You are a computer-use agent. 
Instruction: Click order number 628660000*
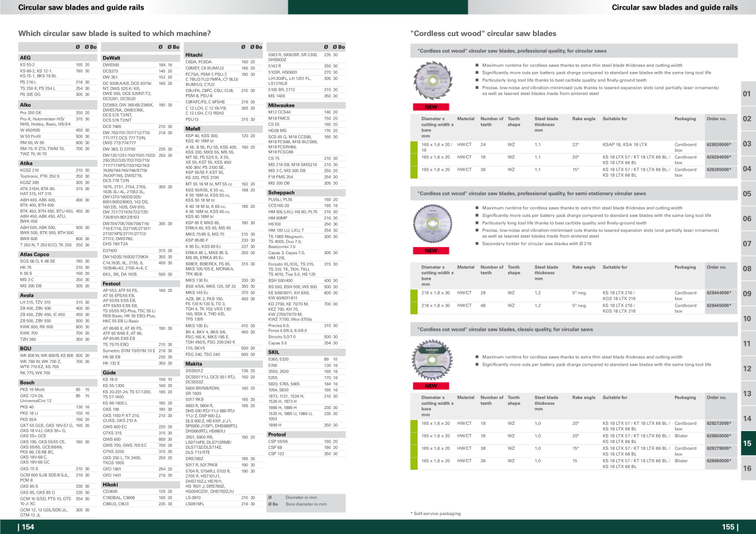click(718, 461)
